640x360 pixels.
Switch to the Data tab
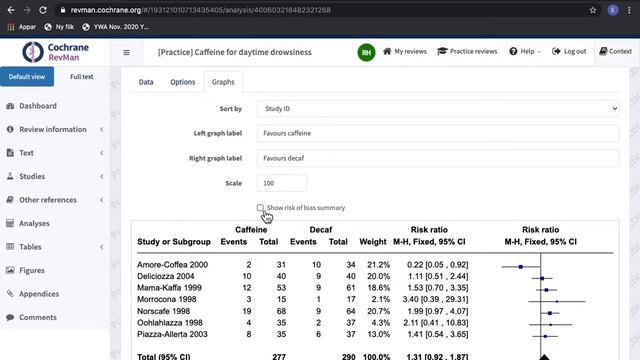click(146, 82)
